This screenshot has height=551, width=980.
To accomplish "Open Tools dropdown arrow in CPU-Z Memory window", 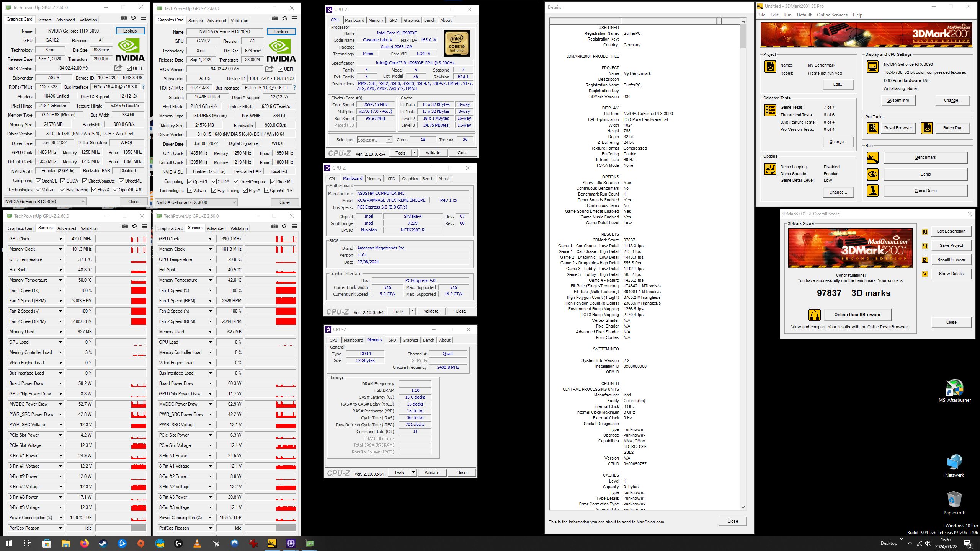I will [x=413, y=473].
